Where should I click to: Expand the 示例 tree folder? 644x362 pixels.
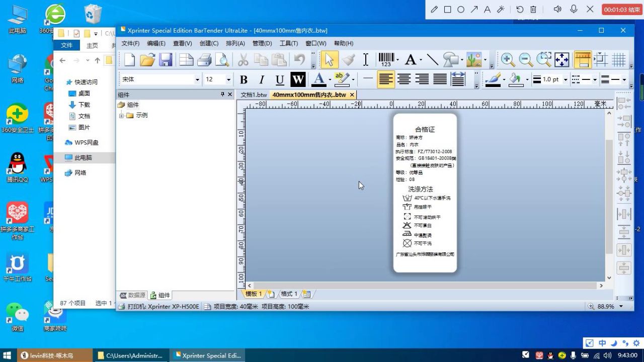pos(121,116)
